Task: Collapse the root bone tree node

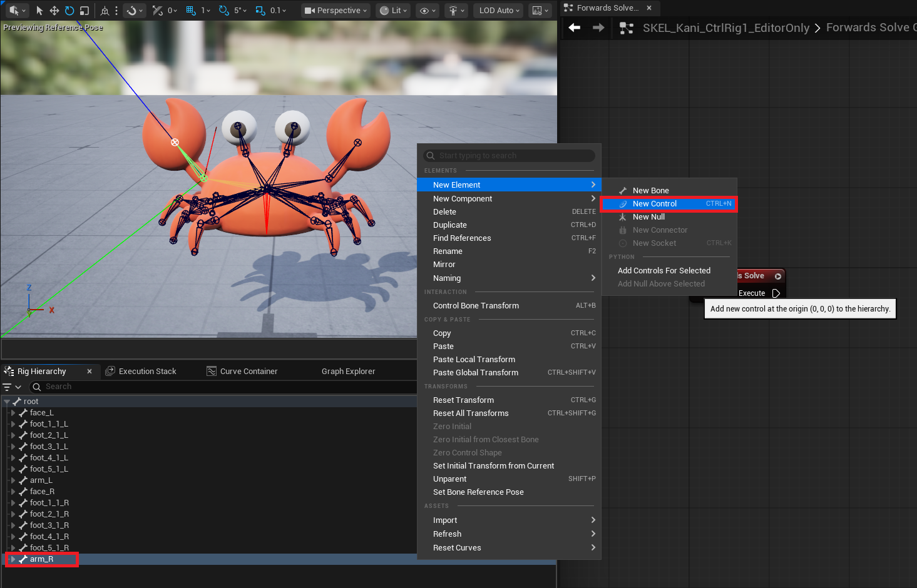Action: pyautogui.click(x=7, y=402)
